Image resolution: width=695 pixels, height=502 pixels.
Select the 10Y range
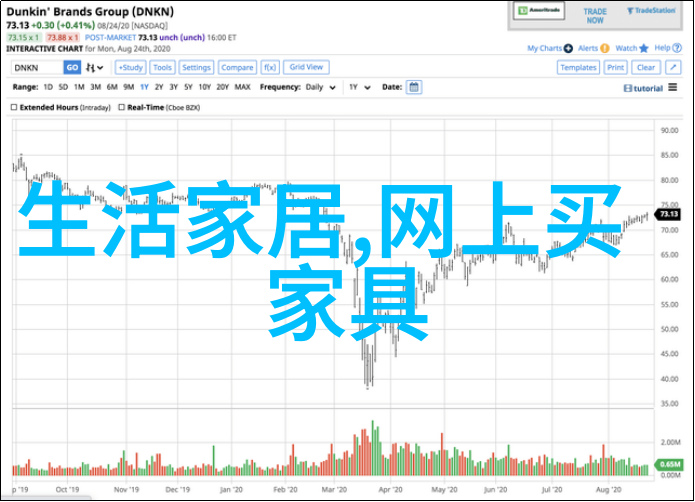pos(204,87)
